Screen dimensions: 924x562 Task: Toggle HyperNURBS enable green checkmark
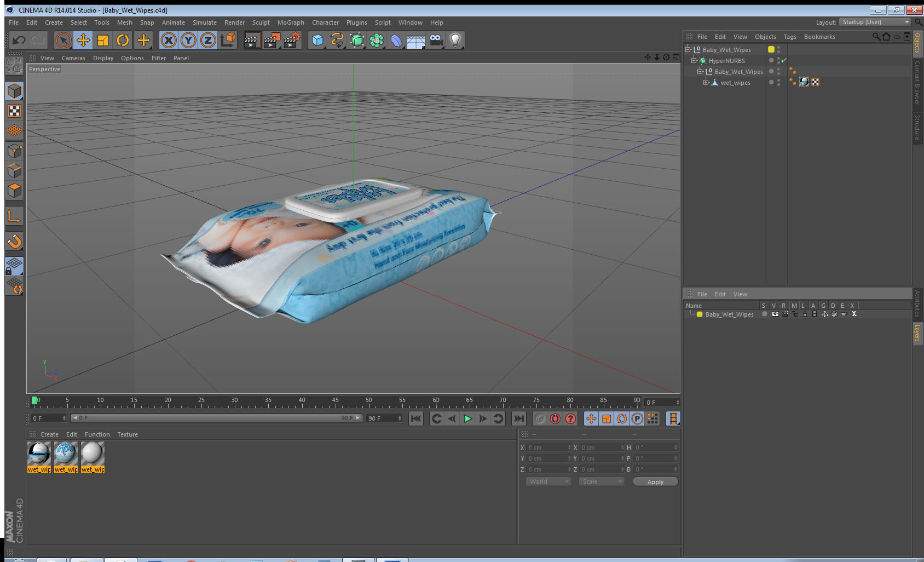pyautogui.click(x=784, y=60)
